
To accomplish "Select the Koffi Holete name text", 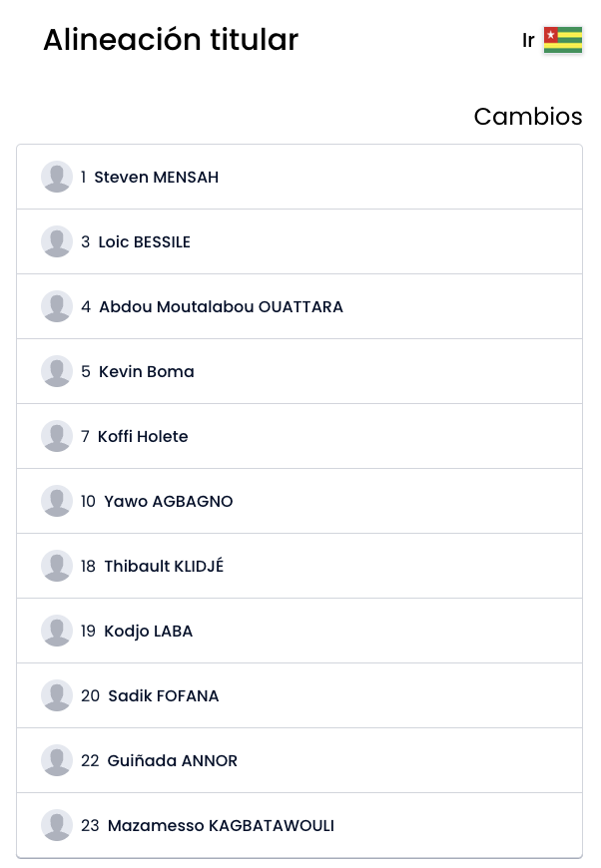I will tap(143, 437).
